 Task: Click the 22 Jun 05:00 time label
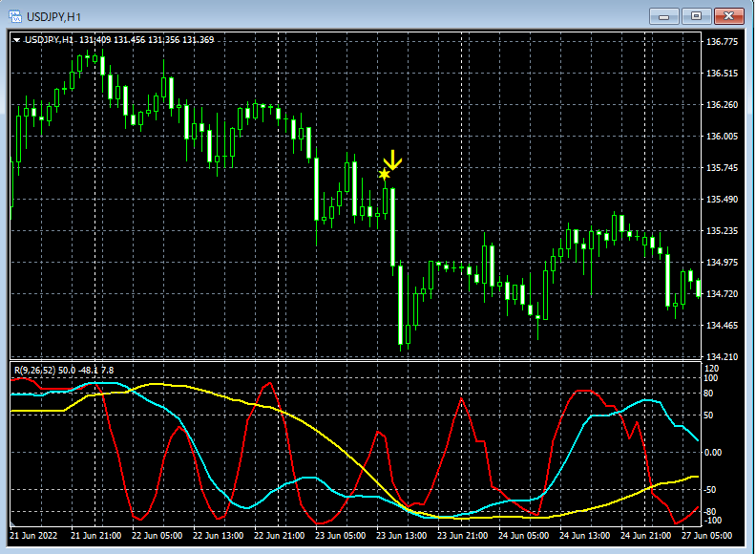point(157,536)
